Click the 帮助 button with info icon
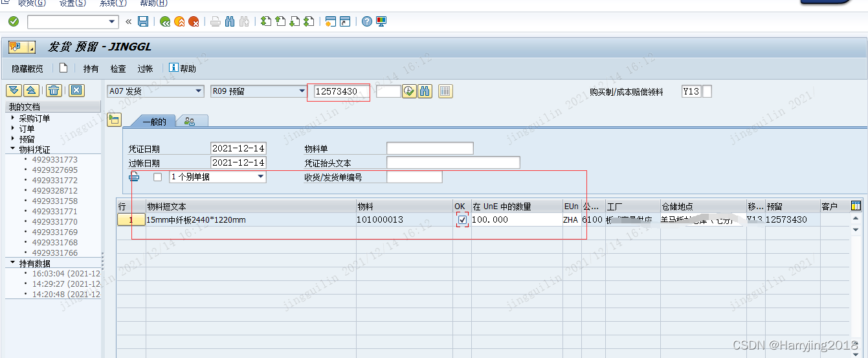The height and width of the screenshot is (358, 868). (183, 68)
